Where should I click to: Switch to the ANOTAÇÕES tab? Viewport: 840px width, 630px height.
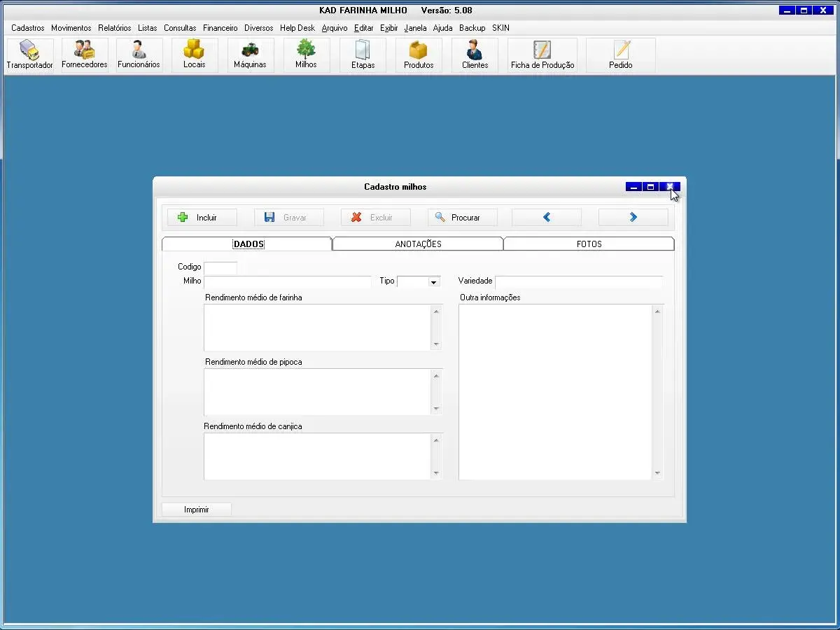click(x=418, y=244)
